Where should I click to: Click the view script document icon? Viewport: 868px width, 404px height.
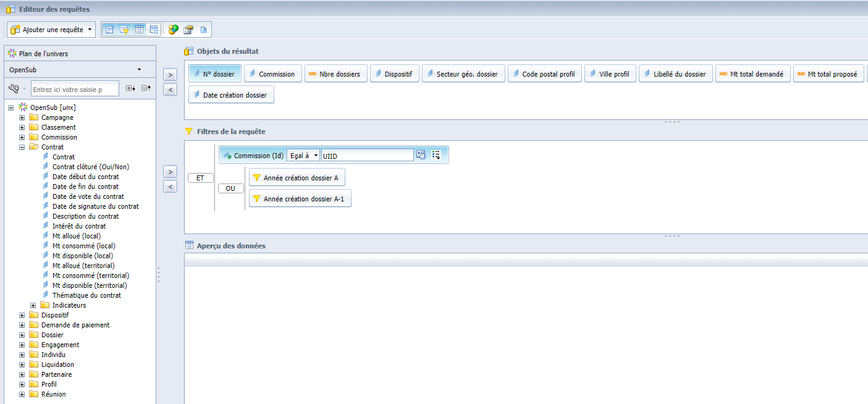(203, 30)
